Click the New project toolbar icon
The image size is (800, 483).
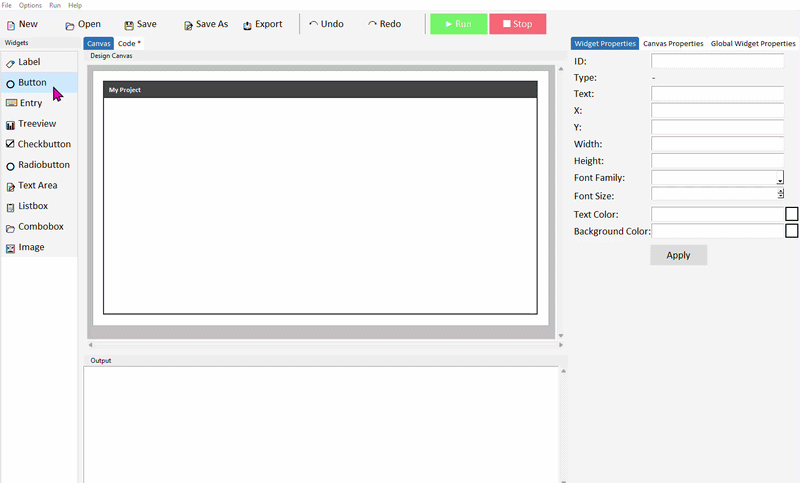(11, 25)
